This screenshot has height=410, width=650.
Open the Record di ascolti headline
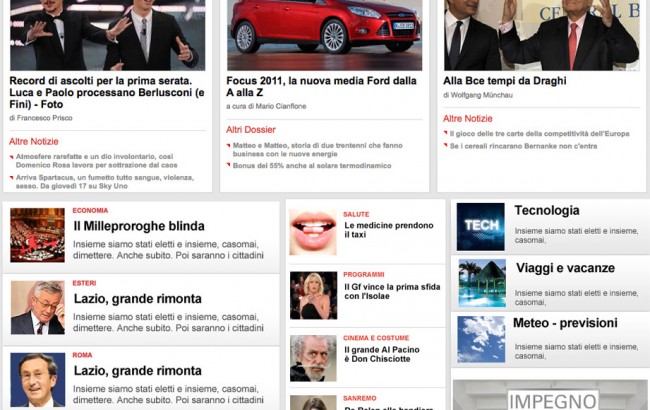coord(107,92)
